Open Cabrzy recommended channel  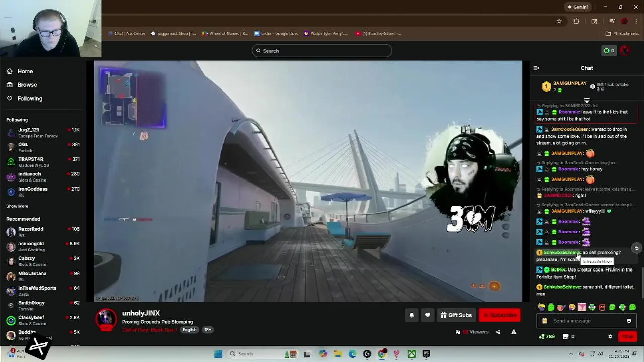(x=43, y=261)
